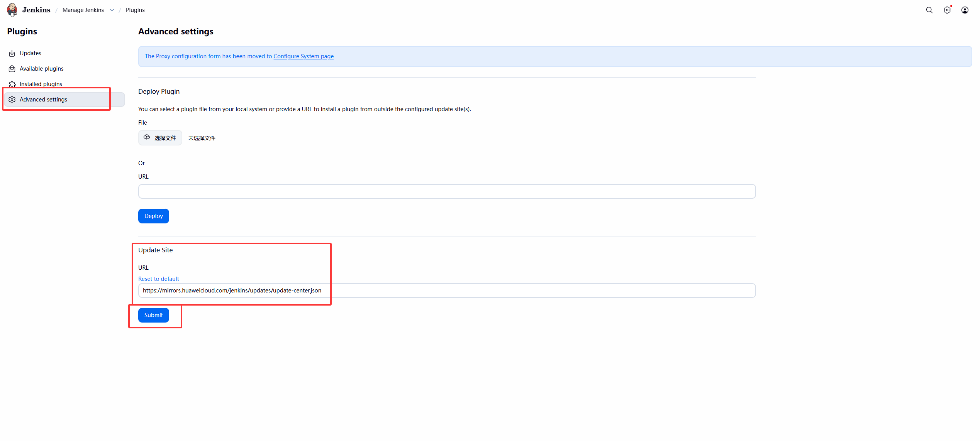Click the Jenkins butler logo icon
This screenshot has height=441, width=980.
pyautogui.click(x=12, y=10)
